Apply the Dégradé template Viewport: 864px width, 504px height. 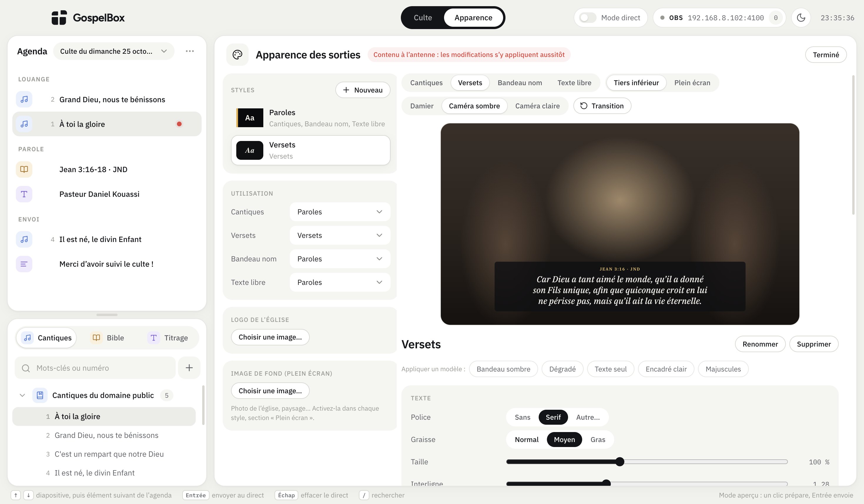tap(562, 369)
